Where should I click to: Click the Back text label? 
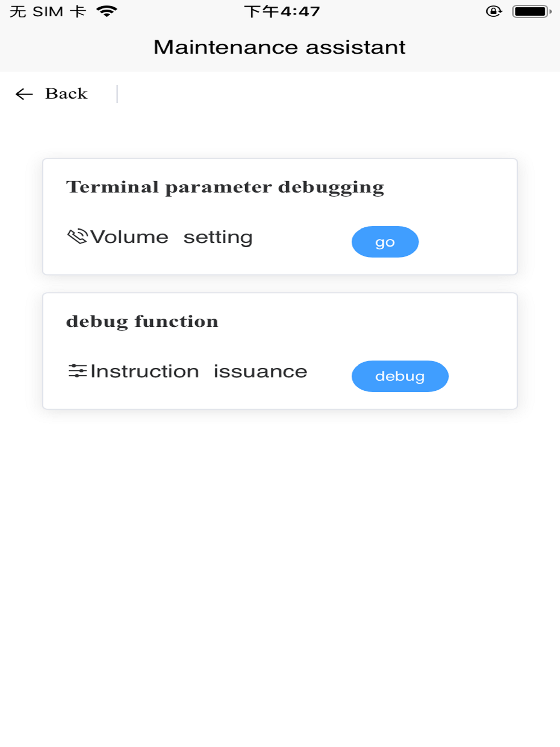tap(66, 94)
